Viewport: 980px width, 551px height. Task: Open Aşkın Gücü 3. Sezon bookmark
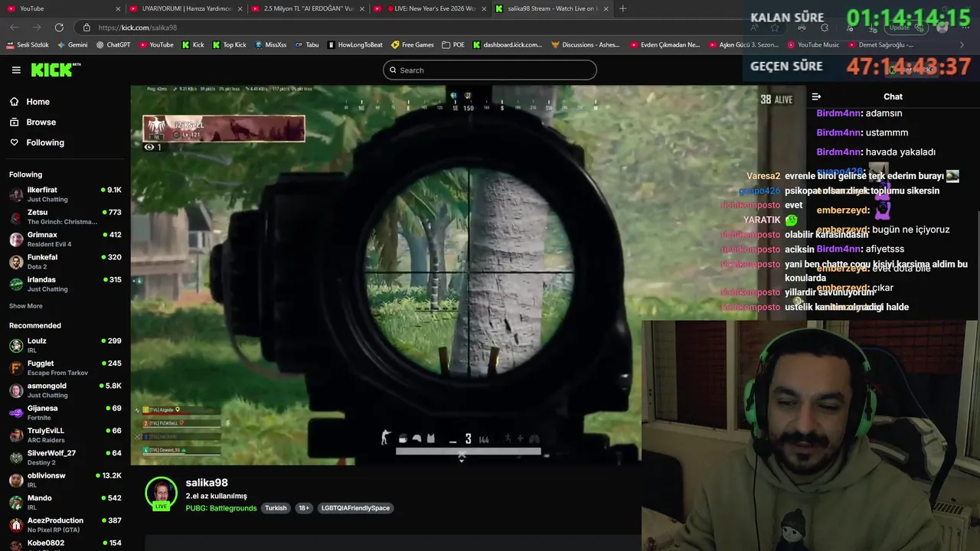pos(744,45)
